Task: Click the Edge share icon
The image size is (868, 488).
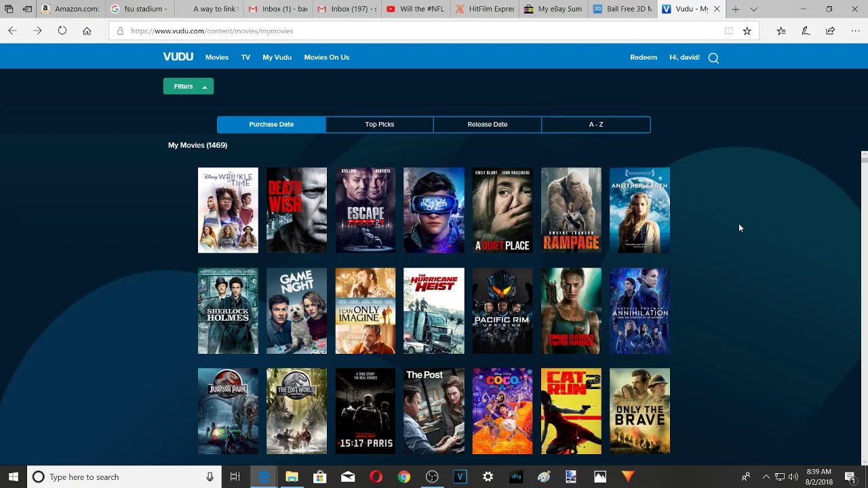Action: pos(830,30)
